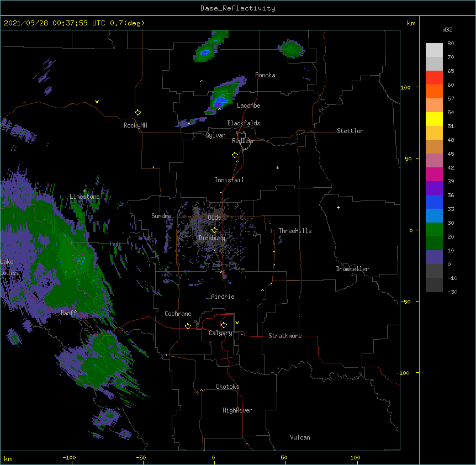Click the Limestone label

coord(84,197)
